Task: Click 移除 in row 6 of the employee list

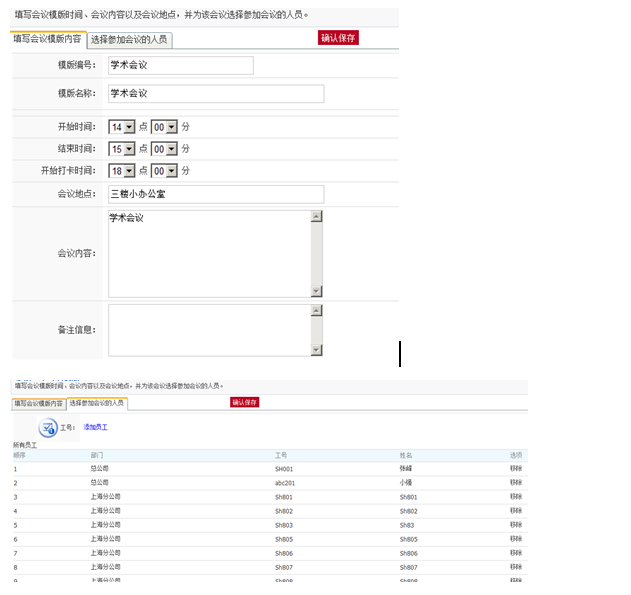Action: [516, 539]
